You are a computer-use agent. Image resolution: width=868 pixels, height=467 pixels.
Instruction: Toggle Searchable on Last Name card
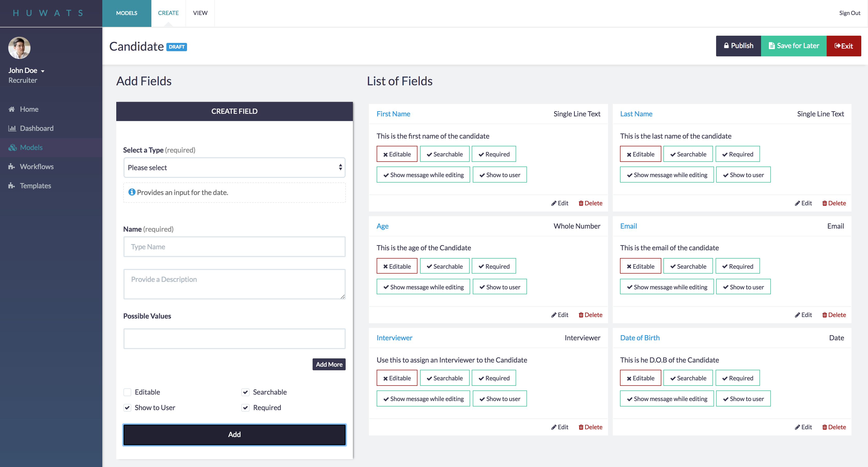(x=688, y=154)
